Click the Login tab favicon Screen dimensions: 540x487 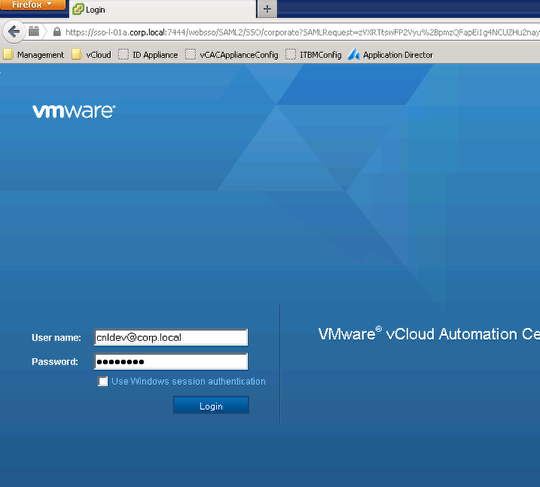pos(78,9)
